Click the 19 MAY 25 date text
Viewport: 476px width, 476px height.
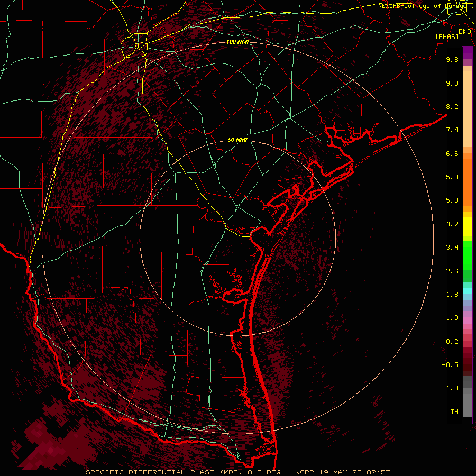tap(341, 472)
